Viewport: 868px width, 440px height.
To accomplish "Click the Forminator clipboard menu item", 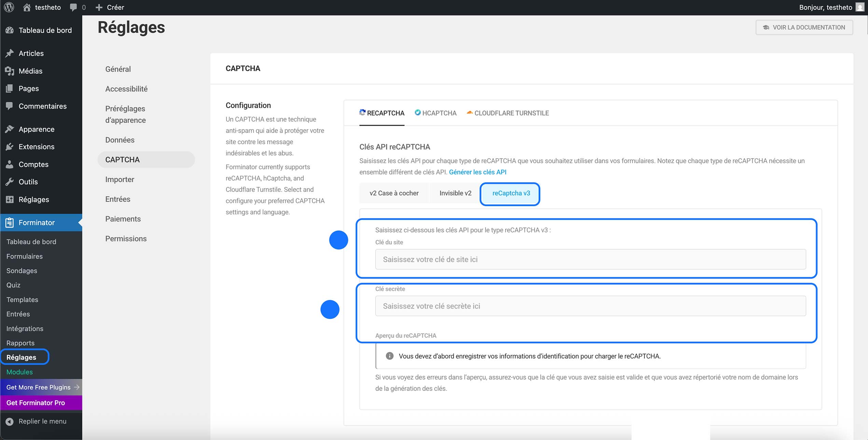I will [37, 223].
